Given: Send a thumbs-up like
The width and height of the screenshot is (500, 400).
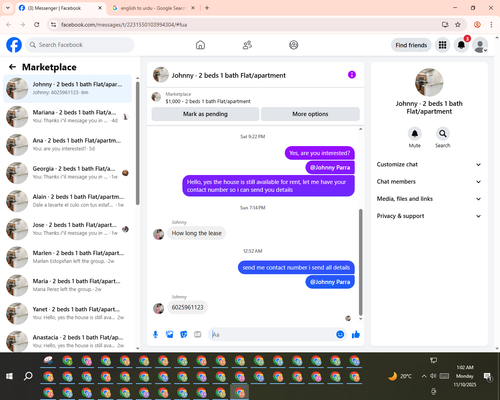Looking at the screenshot, I should [356, 334].
